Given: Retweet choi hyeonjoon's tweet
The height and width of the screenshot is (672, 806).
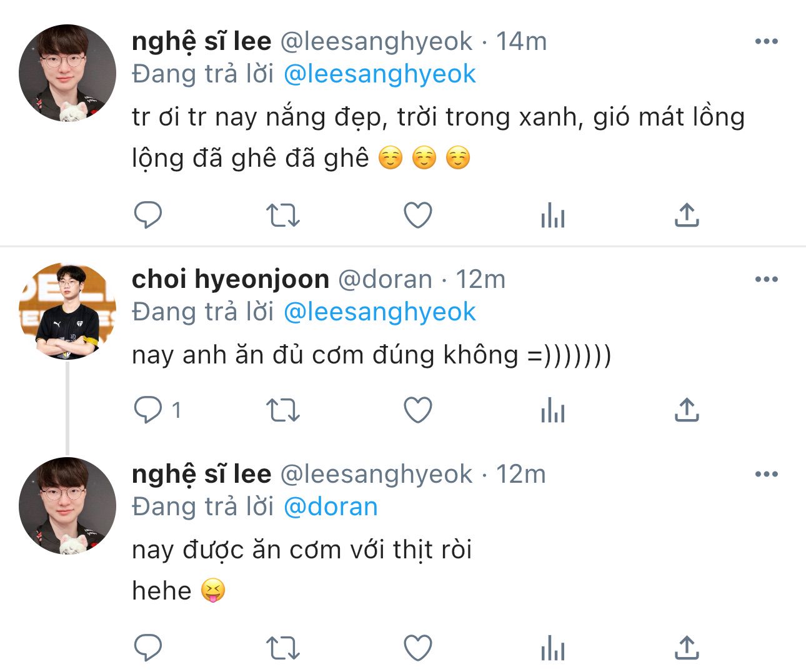Looking at the screenshot, I should (283, 410).
